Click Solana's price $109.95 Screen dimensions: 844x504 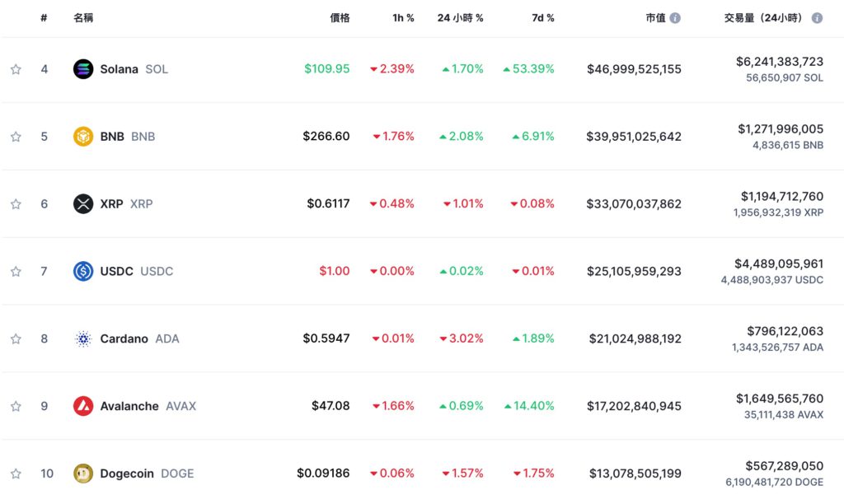[326, 69]
